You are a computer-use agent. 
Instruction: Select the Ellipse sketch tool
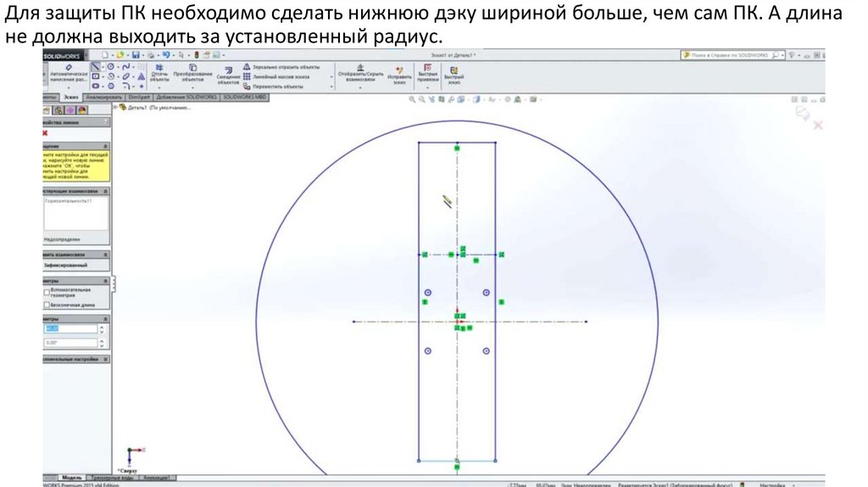(x=126, y=76)
